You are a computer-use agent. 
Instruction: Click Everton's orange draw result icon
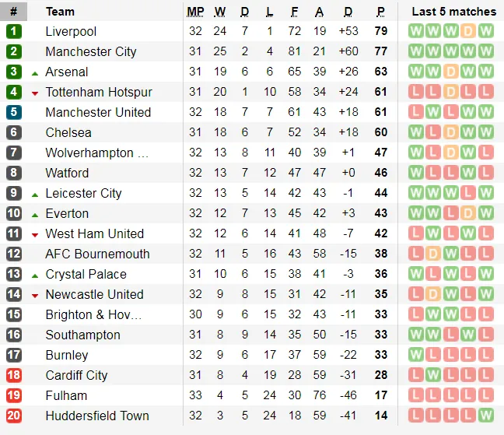click(x=468, y=214)
